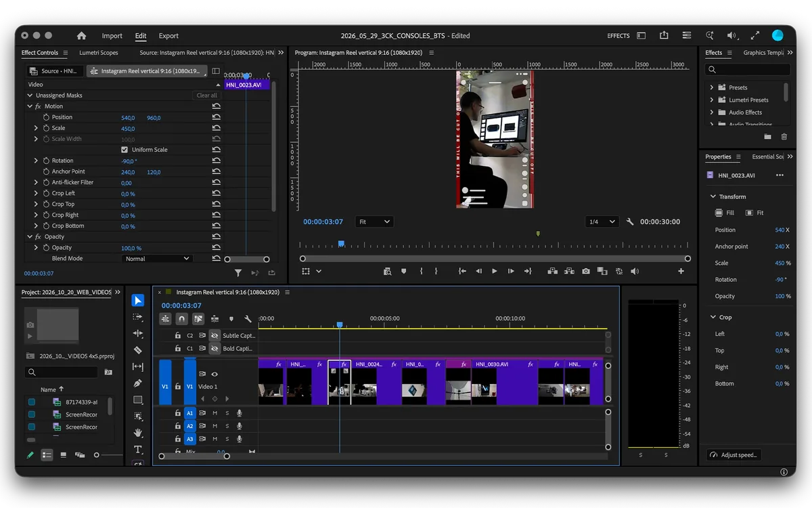This screenshot has height=508, width=812.
Task: Click the Clear all masks button
Action: point(206,96)
